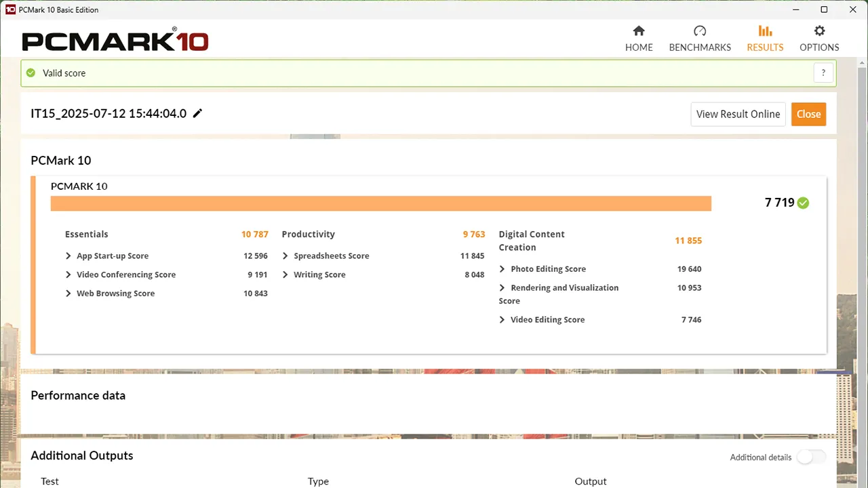Viewport: 868px width, 488px height.
Task: Click the Productivity heading
Action: tap(309, 235)
